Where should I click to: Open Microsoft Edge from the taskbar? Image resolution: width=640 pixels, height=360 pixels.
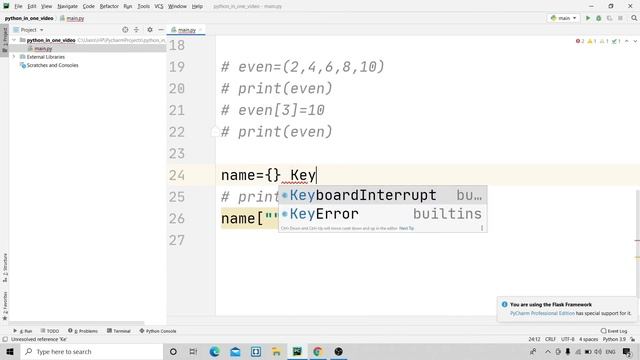215,351
